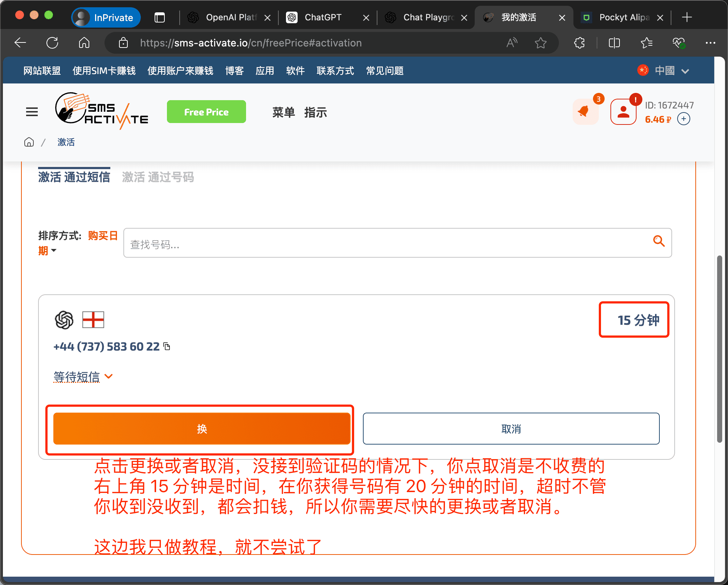This screenshot has height=585, width=728.
Task: Switch to 激活 通过号码 tab
Action: 158,177
